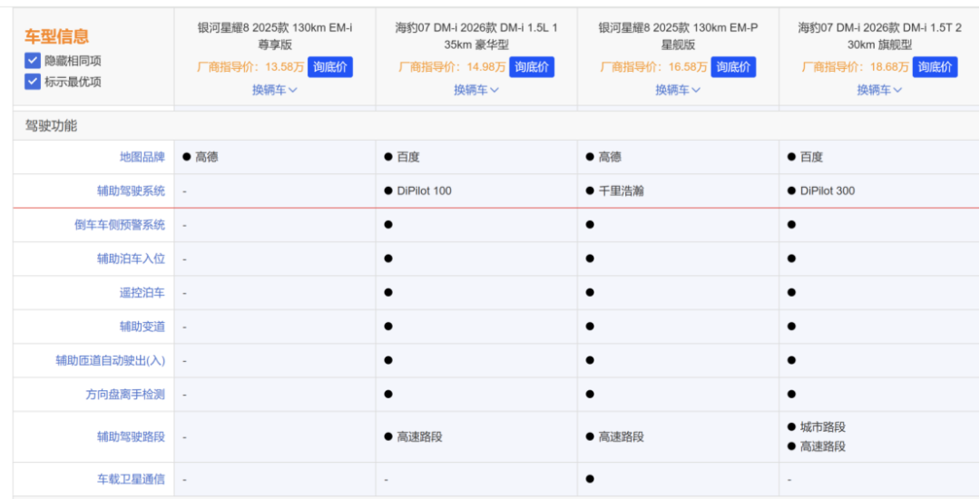The width and height of the screenshot is (980, 499).
Task: Click 厂商指导价: 13.58万 price text
Action: (250, 67)
